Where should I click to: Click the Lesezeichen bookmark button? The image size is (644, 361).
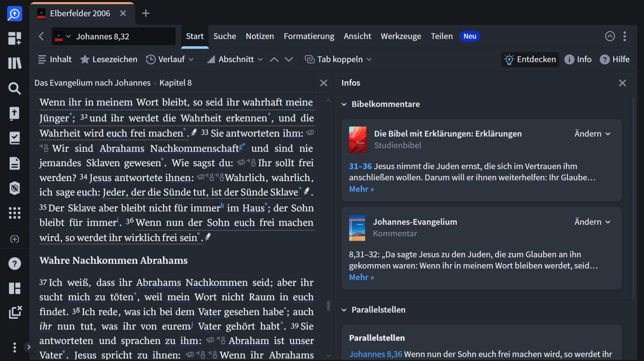(109, 59)
